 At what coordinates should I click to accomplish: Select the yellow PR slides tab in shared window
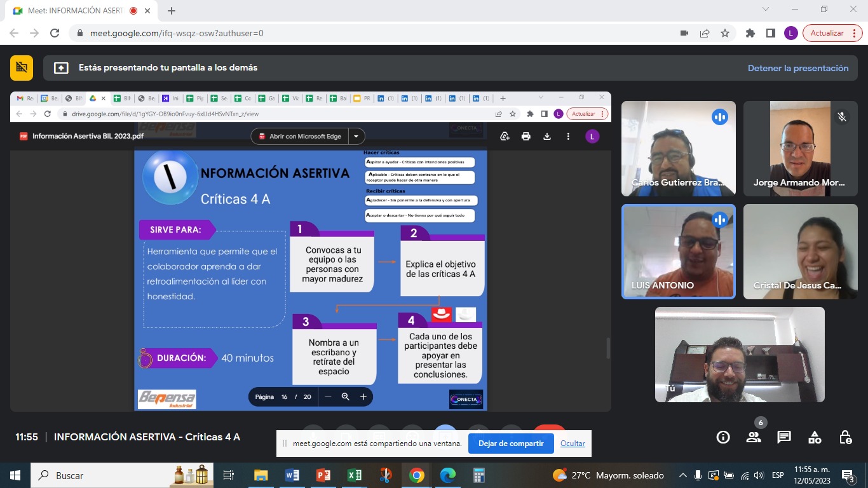click(x=362, y=98)
